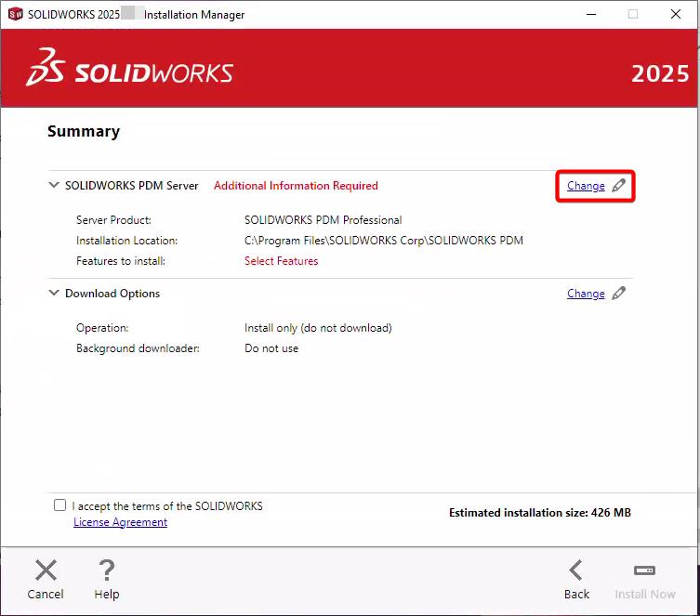Click the Operation label

(x=102, y=328)
